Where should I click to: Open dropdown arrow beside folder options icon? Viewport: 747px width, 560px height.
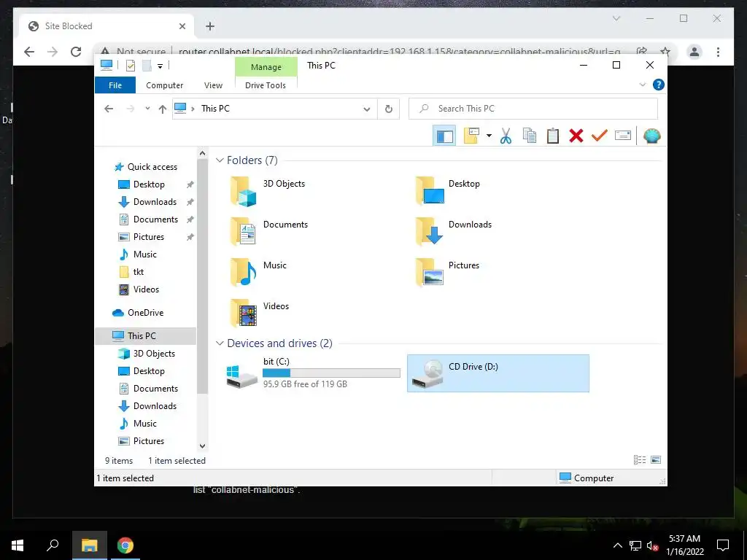tap(489, 136)
